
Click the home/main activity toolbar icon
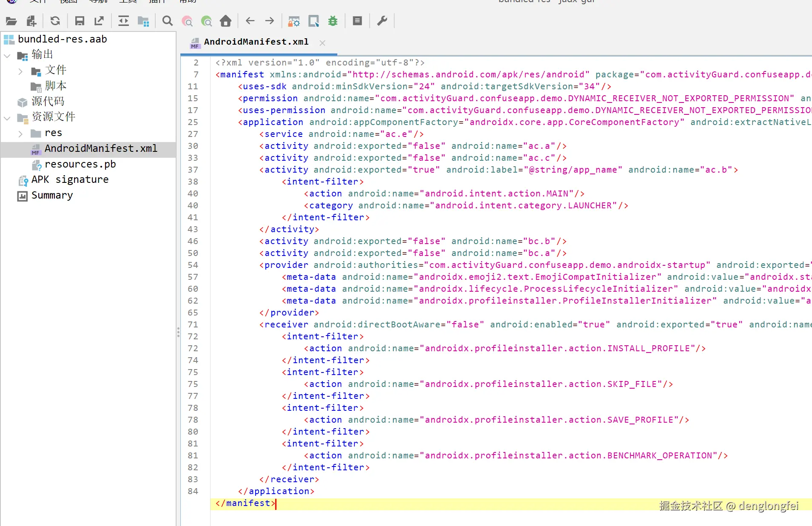point(226,21)
